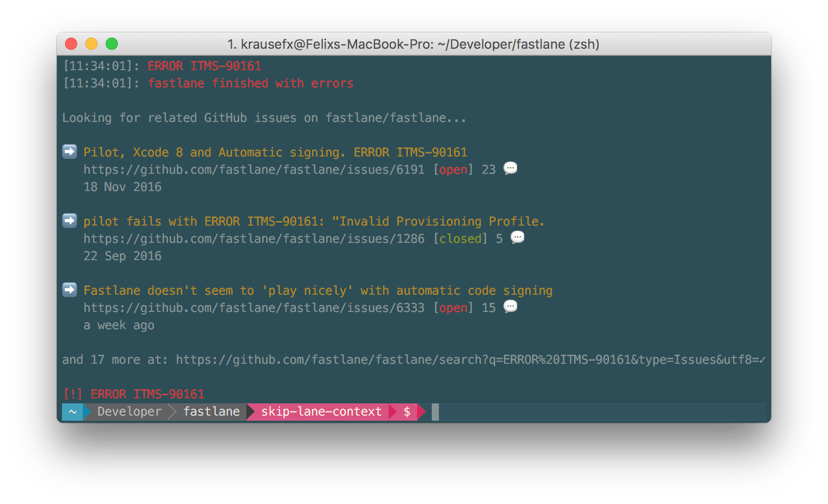Click comment bubble icon next to 5
The width and height of the screenshot is (828, 504).
518,237
